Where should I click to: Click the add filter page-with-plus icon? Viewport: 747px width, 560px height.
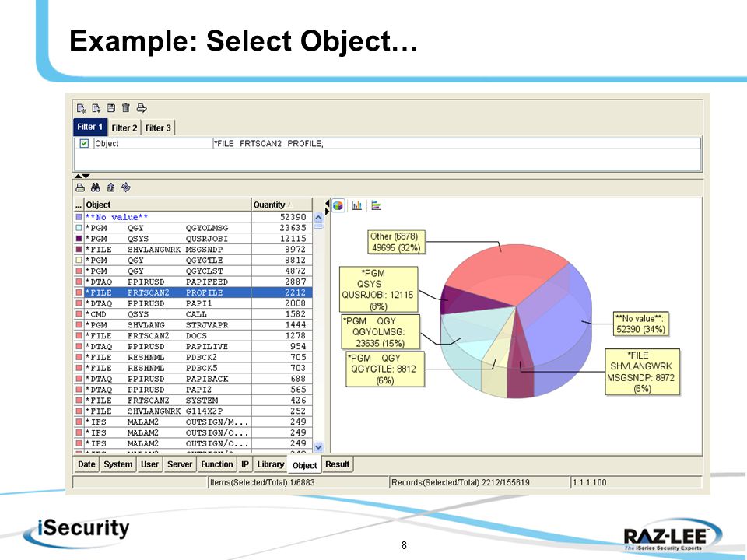[x=96, y=108]
